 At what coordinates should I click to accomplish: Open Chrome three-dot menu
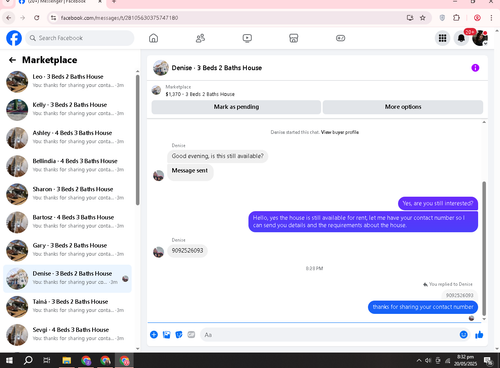click(x=491, y=18)
